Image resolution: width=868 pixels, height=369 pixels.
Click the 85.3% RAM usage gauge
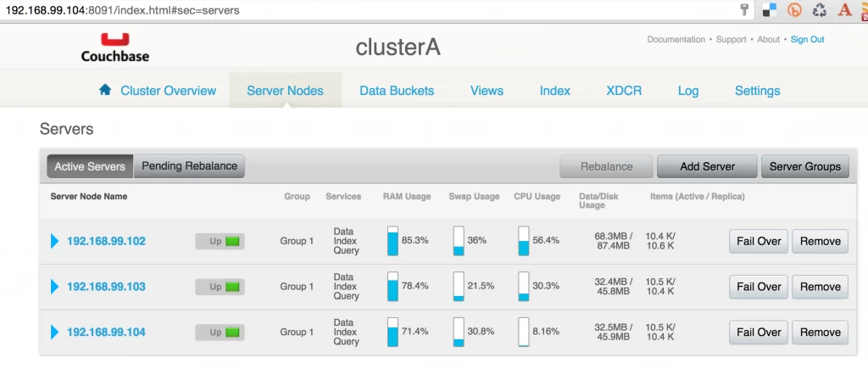click(x=392, y=241)
